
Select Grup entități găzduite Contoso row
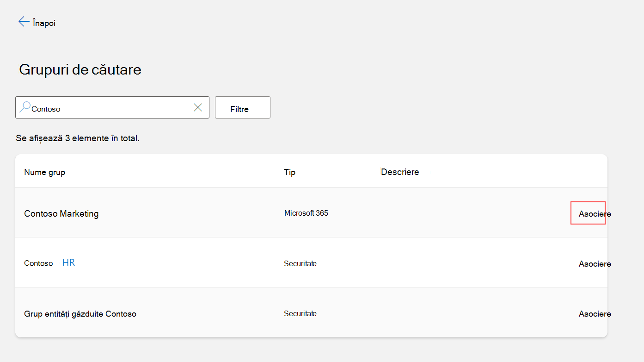pyautogui.click(x=311, y=313)
